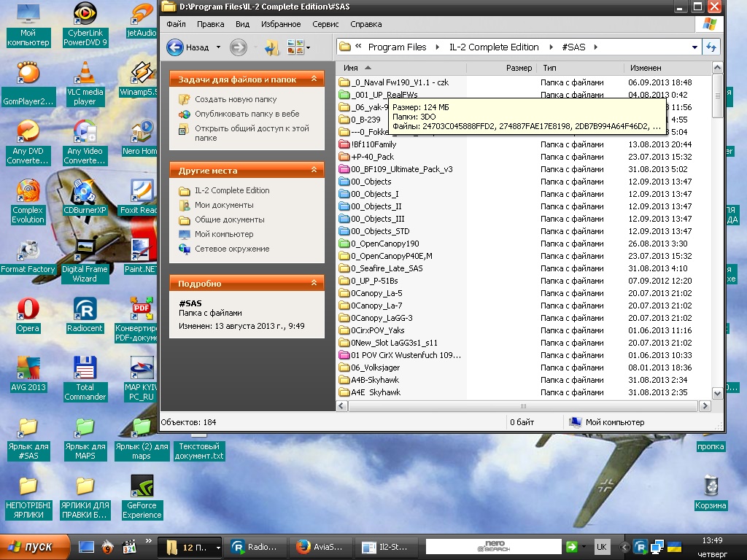Image resolution: width=747 pixels, height=560 pixels.
Task: Go back with the Назад button
Action: tap(187, 47)
